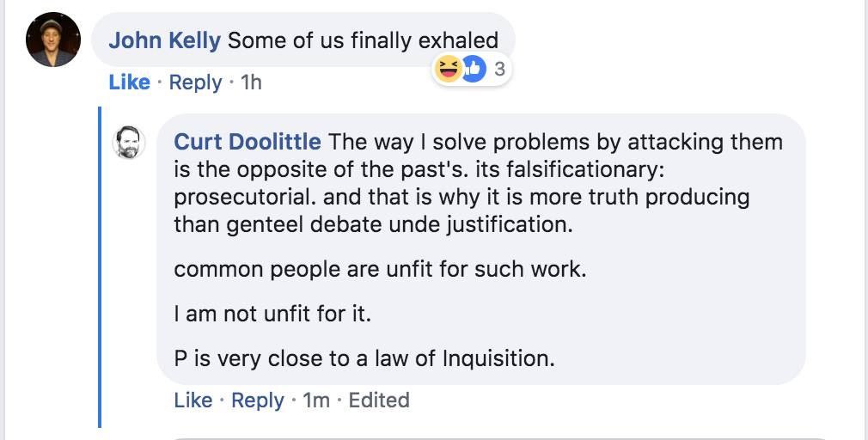Visit the Curt Doolittle profile name link
This screenshot has height=440, width=868.
pyautogui.click(x=248, y=141)
